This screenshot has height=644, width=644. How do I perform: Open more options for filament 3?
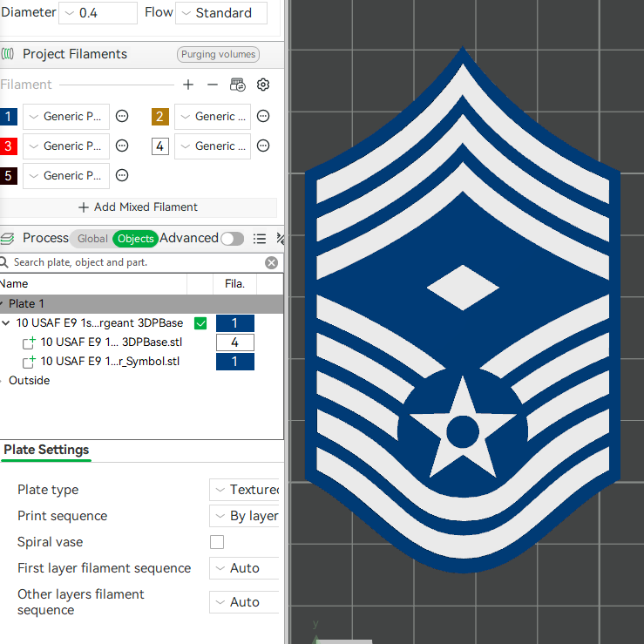(122, 146)
